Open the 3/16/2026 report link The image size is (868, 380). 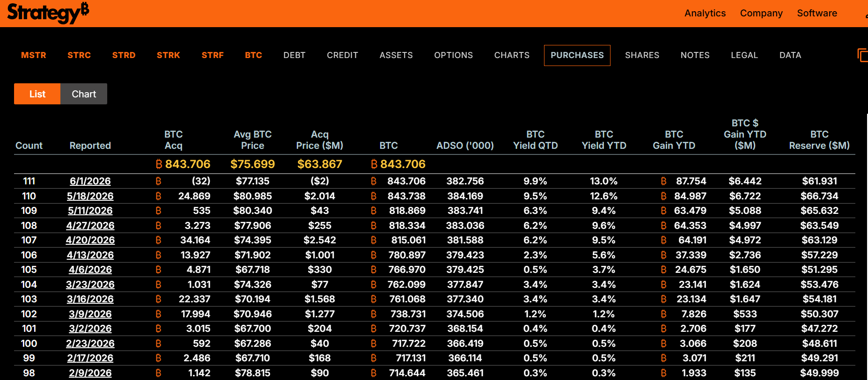[90, 299]
